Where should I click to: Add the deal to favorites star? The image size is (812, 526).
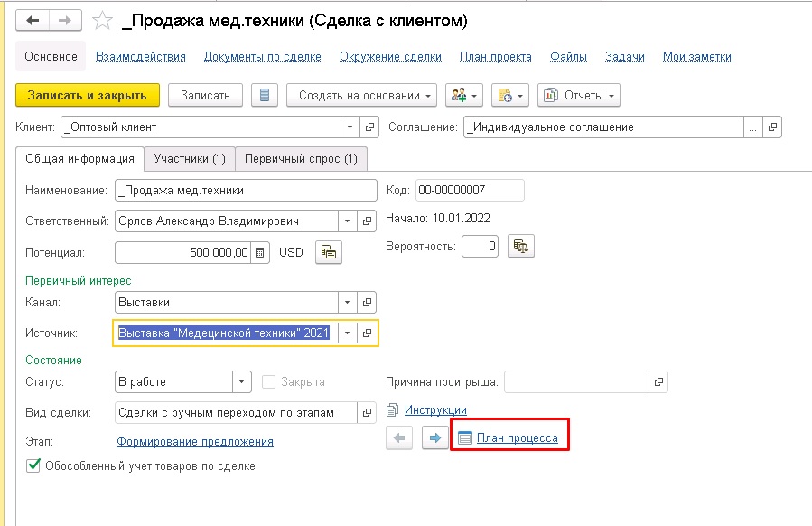pyautogui.click(x=102, y=20)
